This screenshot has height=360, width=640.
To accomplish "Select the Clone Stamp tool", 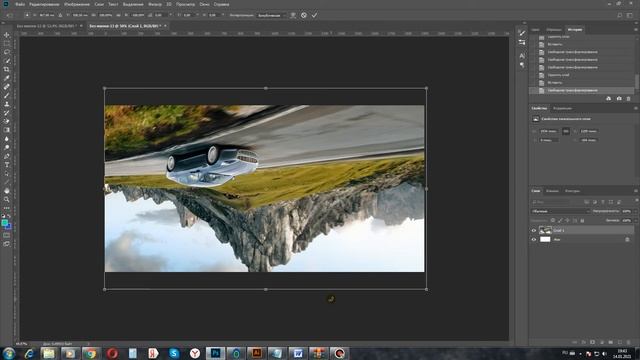I will point(7,104).
